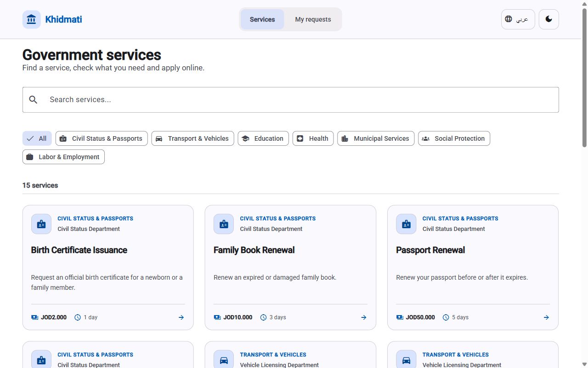Focus the Search services field
The width and height of the screenshot is (588, 368).
tap(291, 100)
